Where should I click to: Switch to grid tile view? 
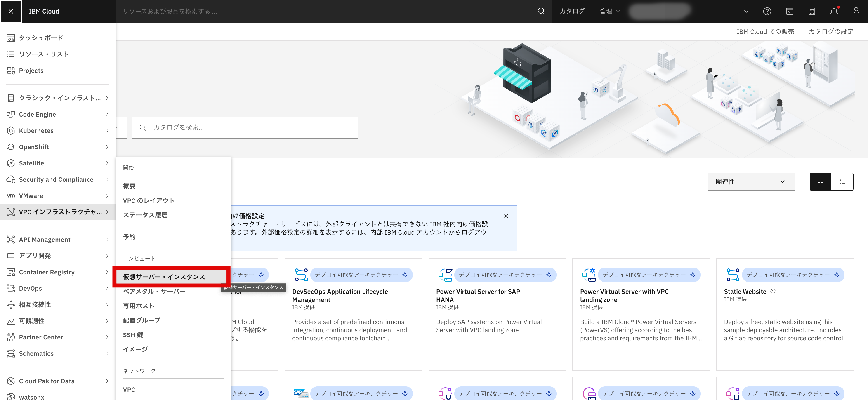[820, 182]
